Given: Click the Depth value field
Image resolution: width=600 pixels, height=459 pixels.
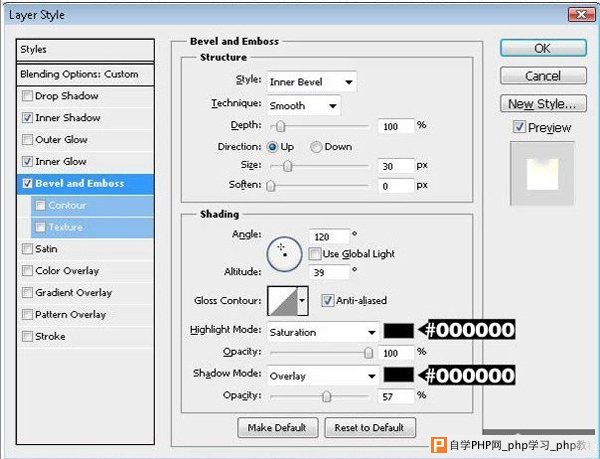Looking at the screenshot, I should click(x=396, y=126).
